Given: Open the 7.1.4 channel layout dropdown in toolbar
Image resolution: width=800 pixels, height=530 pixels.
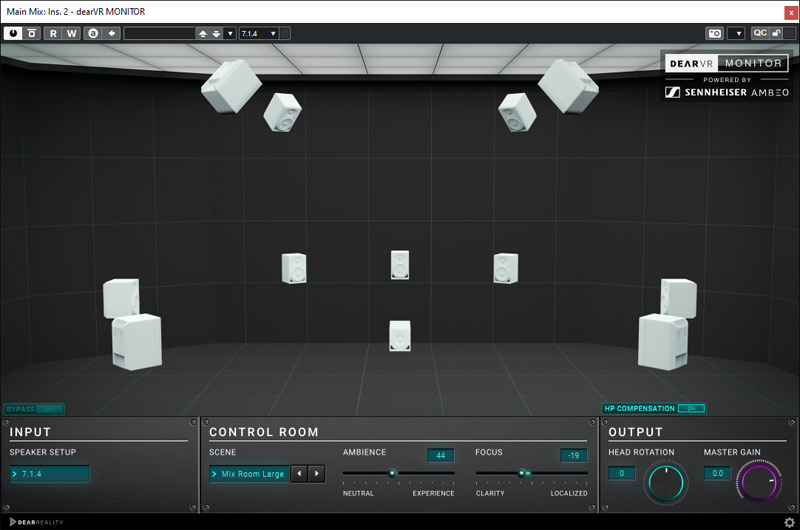Looking at the screenshot, I should [x=259, y=33].
